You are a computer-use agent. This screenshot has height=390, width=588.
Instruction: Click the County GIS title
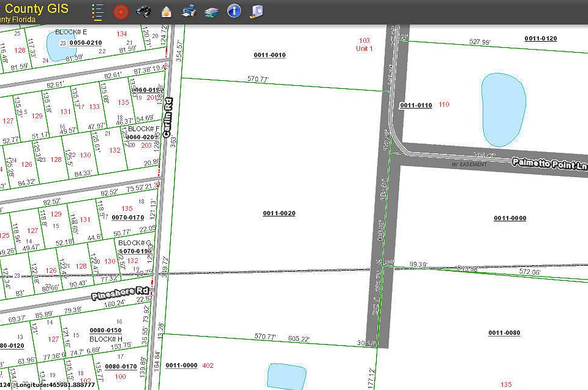point(36,9)
